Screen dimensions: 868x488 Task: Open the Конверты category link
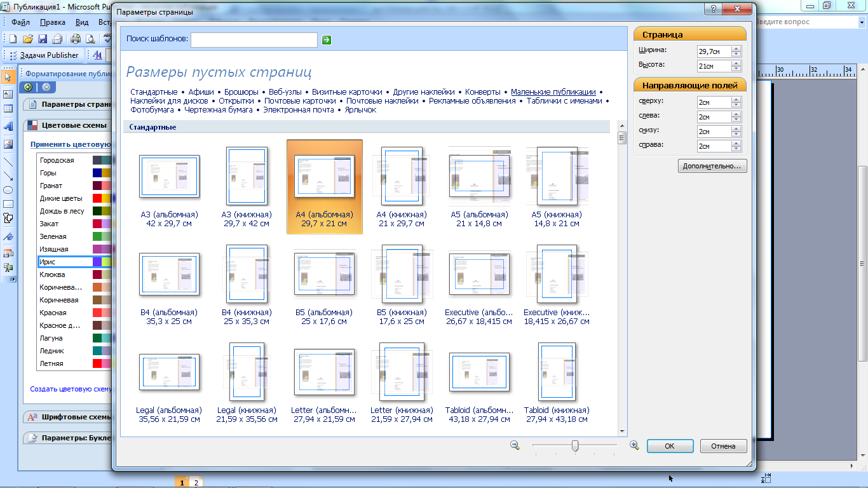point(483,91)
